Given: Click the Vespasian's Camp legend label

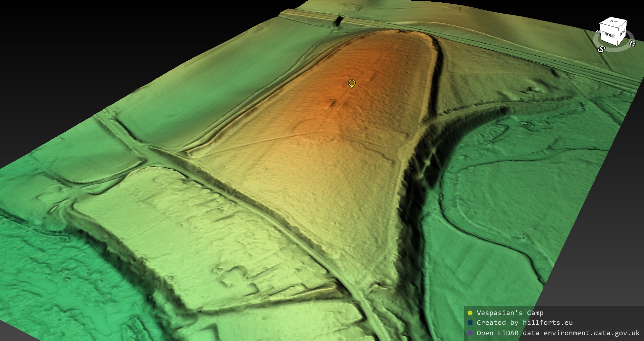Looking at the screenshot, I should tap(510, 313).
